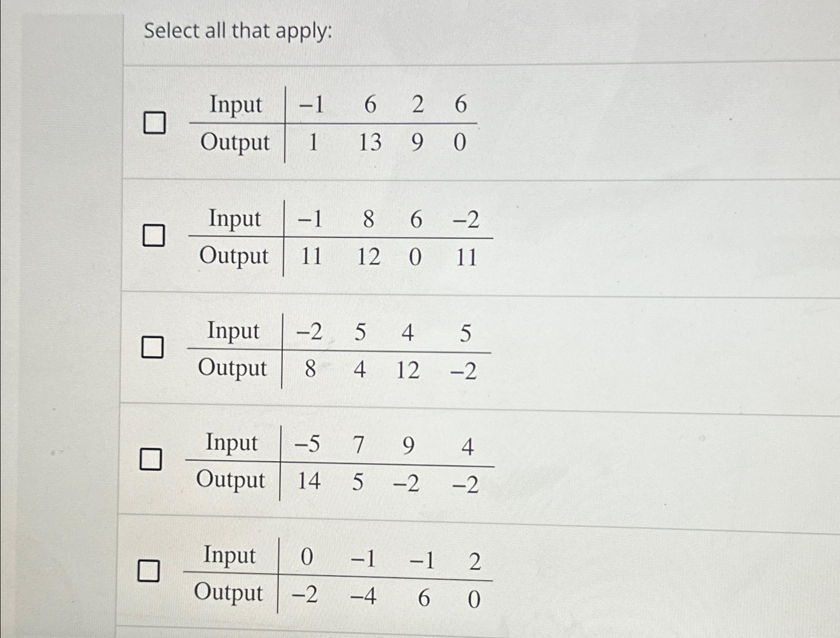Select the table with outputs 11, 12, 0, 11

pyautogui.click(x=154, y=235)
